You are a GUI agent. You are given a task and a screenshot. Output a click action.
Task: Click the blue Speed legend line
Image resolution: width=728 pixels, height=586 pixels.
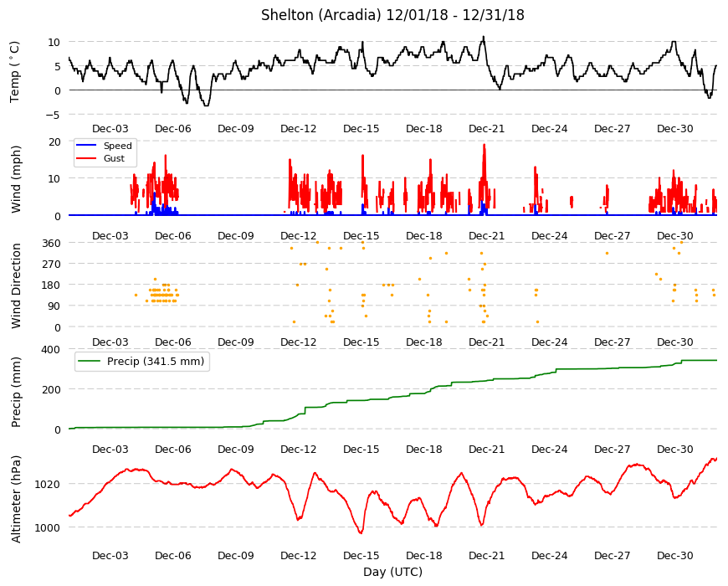tap(86, 146)
